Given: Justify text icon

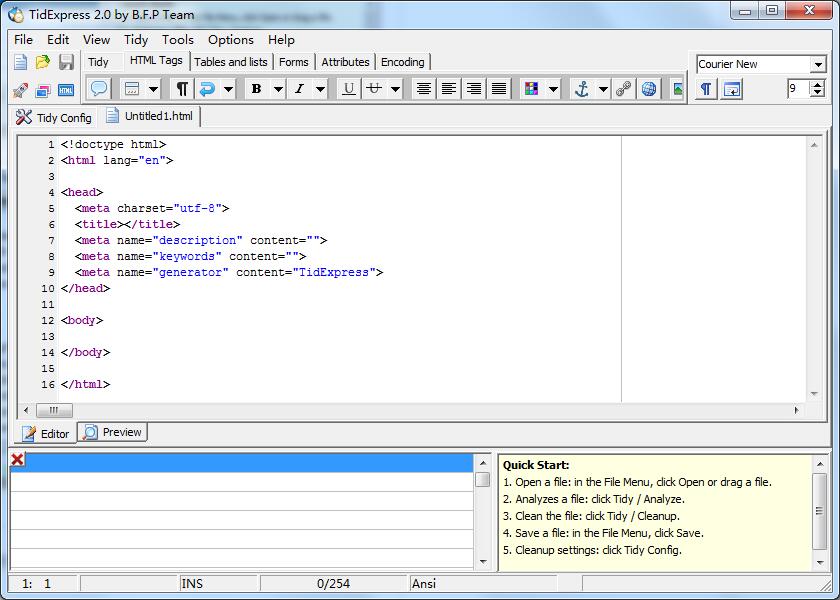Looking at the screenshot, I should [x=499, y=88].
